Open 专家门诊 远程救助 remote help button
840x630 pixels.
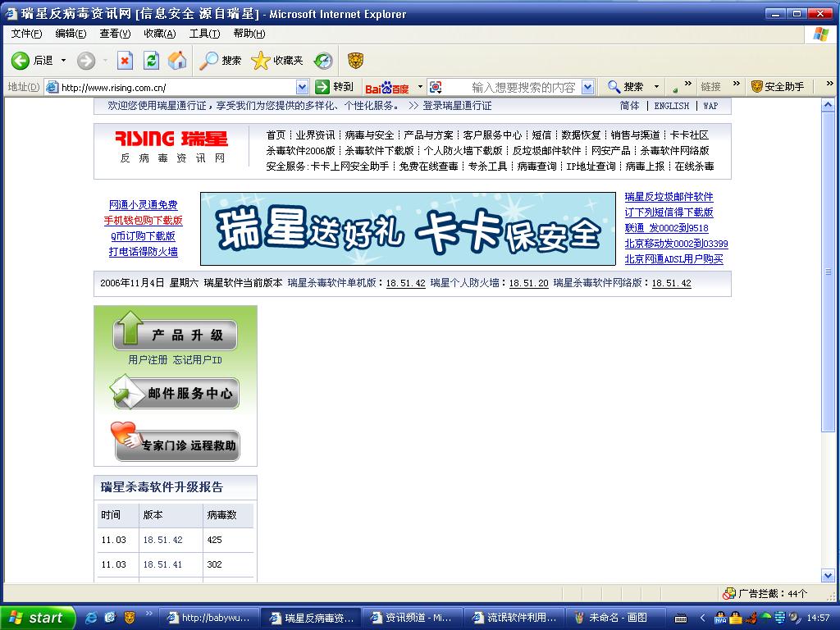[176, 442]
